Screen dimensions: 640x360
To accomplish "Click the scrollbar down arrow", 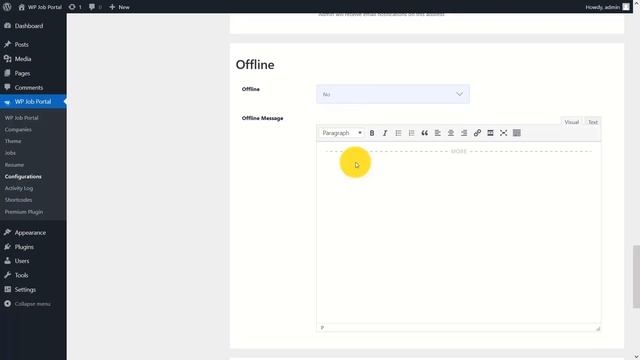I will 636,357.
